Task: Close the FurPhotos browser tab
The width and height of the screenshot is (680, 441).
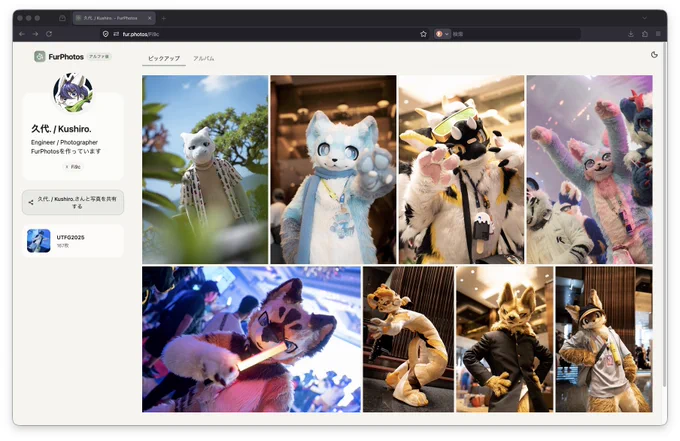Action: tap(150, 18)
